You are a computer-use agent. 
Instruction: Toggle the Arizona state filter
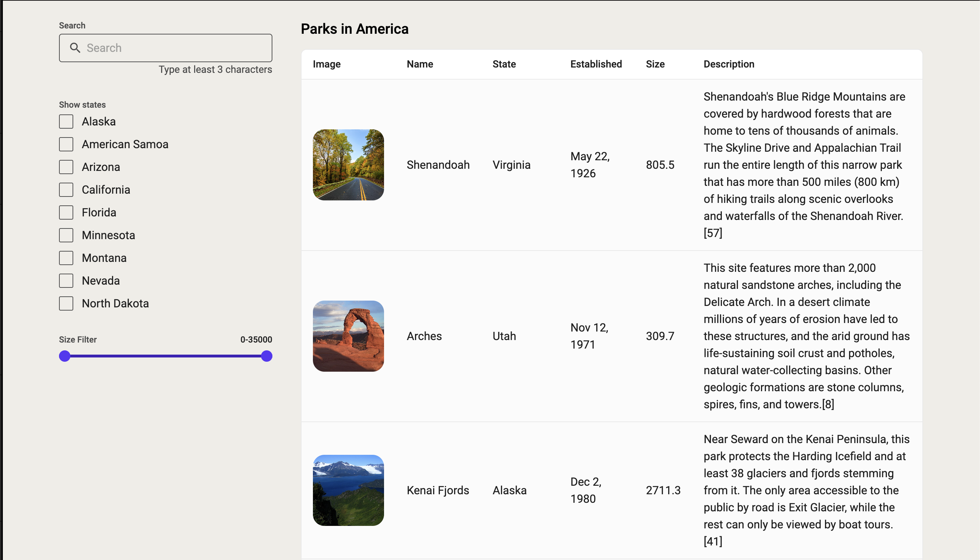[x=66, y=167]
